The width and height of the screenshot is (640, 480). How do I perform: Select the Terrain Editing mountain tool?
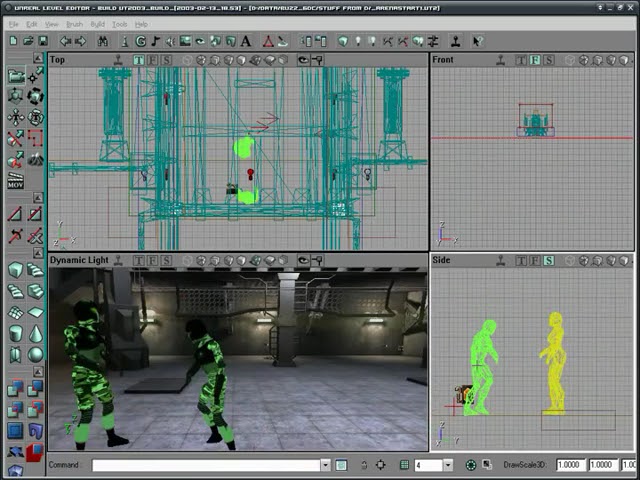tap(36, 159)
